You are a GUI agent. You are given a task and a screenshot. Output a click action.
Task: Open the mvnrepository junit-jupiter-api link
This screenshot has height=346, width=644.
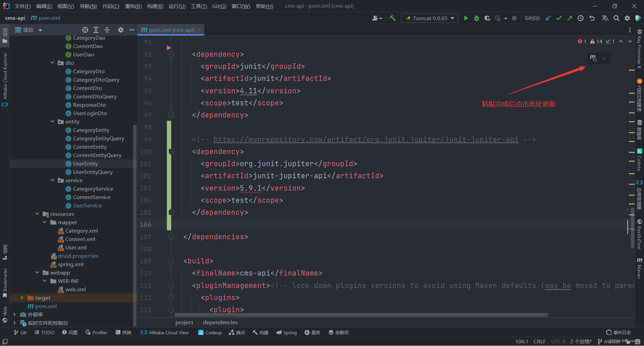pos(366,139)
